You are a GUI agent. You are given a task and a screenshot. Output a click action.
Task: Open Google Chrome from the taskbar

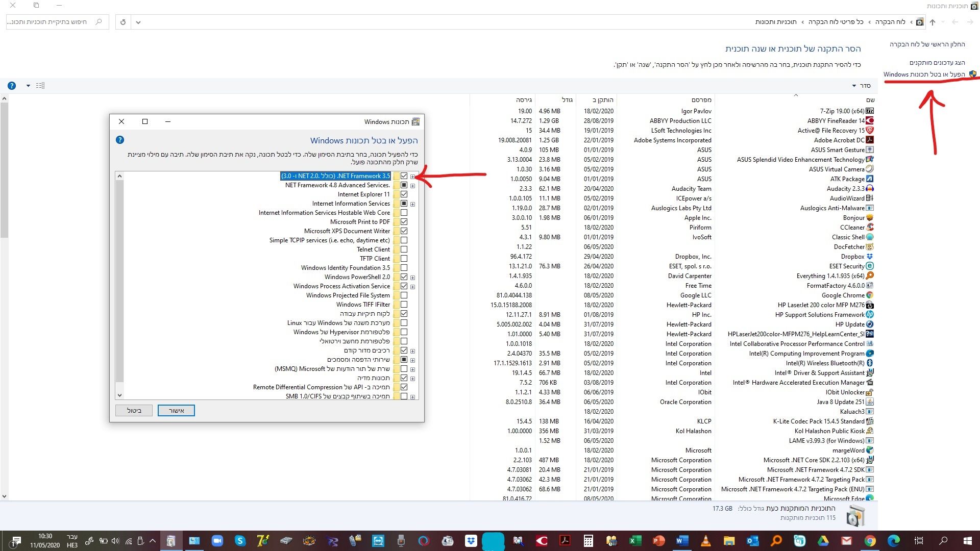click(870, 541)
